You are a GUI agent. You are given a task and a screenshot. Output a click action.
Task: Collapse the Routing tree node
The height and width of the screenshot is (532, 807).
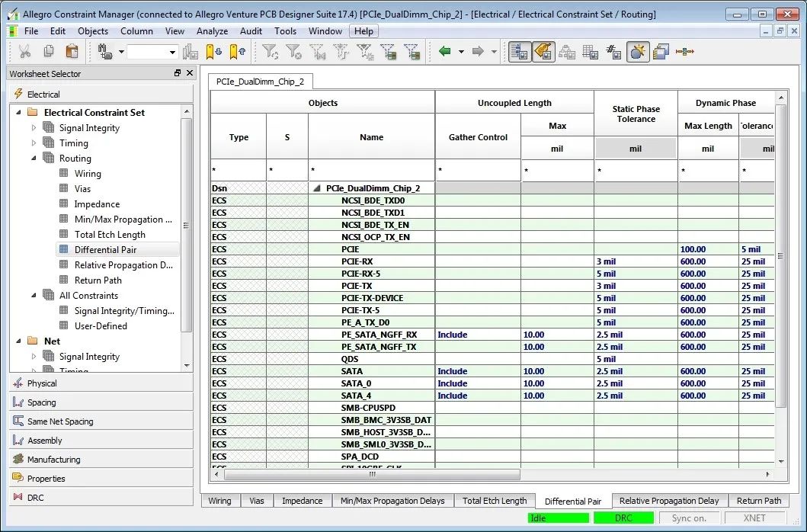[x=34, y=158]
